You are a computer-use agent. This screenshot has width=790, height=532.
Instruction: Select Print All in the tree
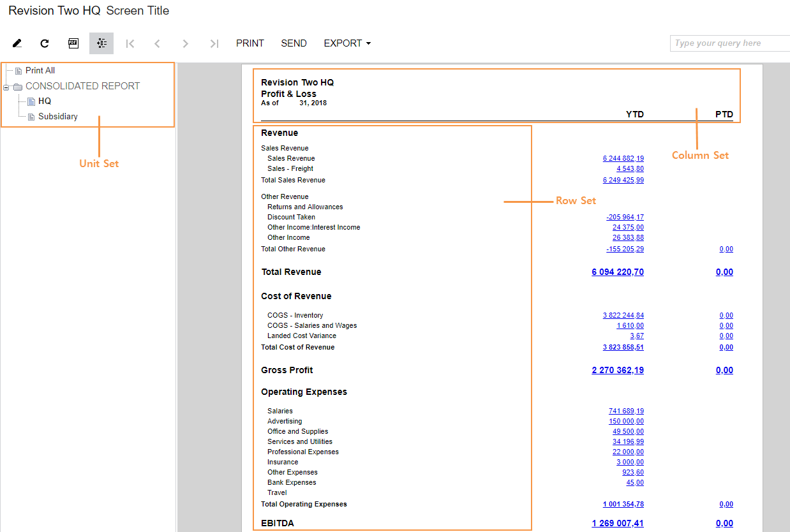tap(40, 71)
